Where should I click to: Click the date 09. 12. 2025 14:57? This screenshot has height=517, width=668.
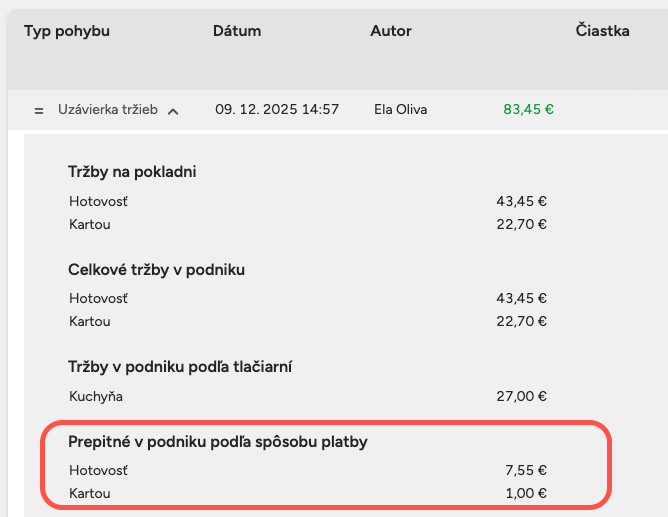coord(277,109)
